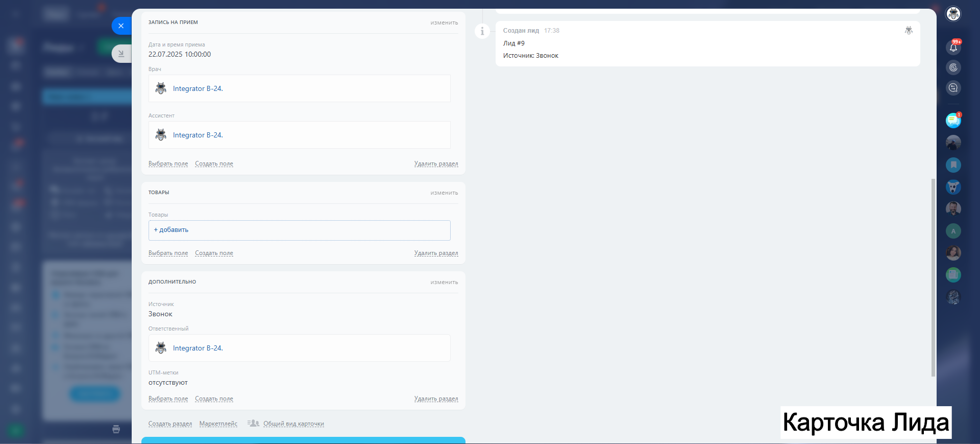Open the chat search icon
980x444 pixels.
point(953,88)
